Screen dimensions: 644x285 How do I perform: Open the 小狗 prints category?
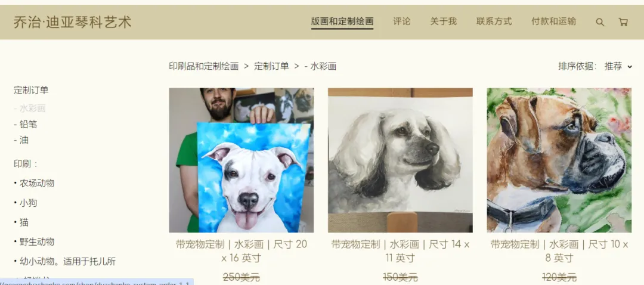(26, 203)
